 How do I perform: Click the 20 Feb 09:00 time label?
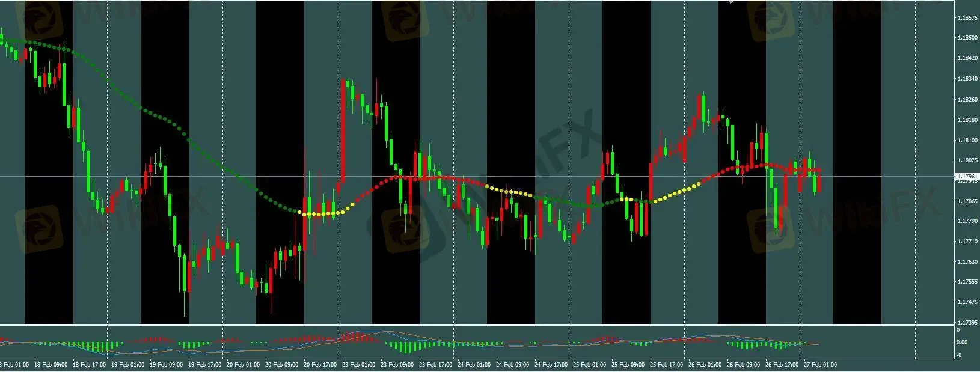pos(281,365)
